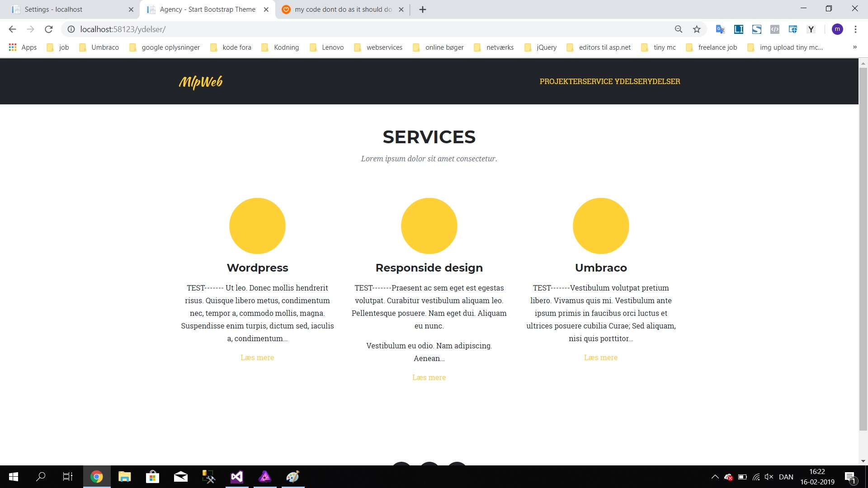The height and width of the screenshot is (488, 868).
Task: Open the Y extension icon
Action: point(811,29)
